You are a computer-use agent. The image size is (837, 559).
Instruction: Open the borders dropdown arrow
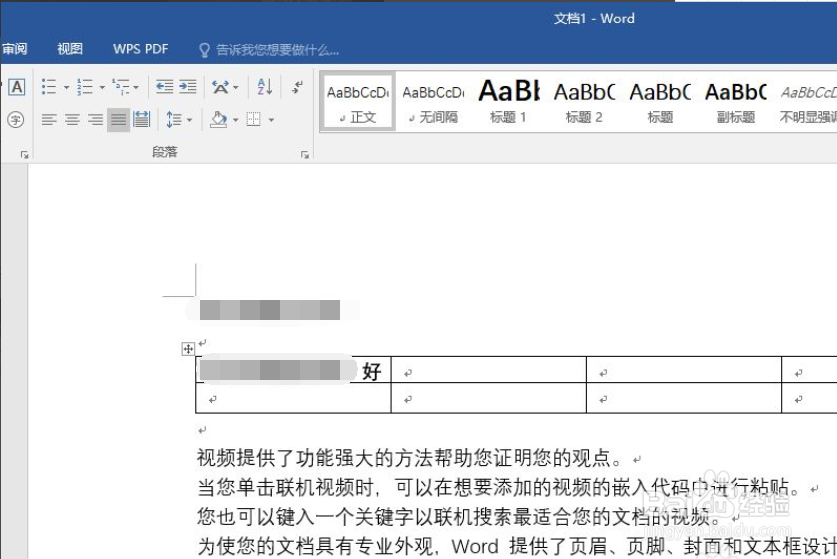coord(271,120)
